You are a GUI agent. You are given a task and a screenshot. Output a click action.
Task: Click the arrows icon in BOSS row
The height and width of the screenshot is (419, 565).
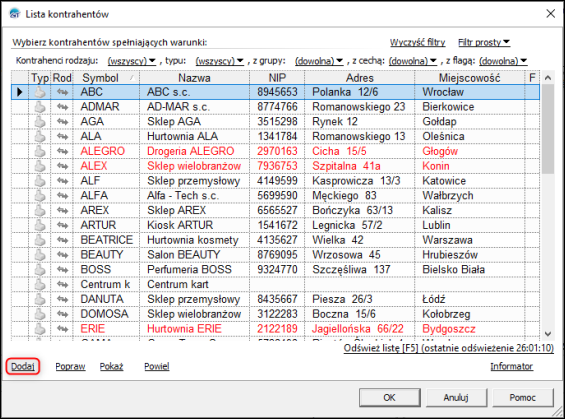[x=62, y=269]
